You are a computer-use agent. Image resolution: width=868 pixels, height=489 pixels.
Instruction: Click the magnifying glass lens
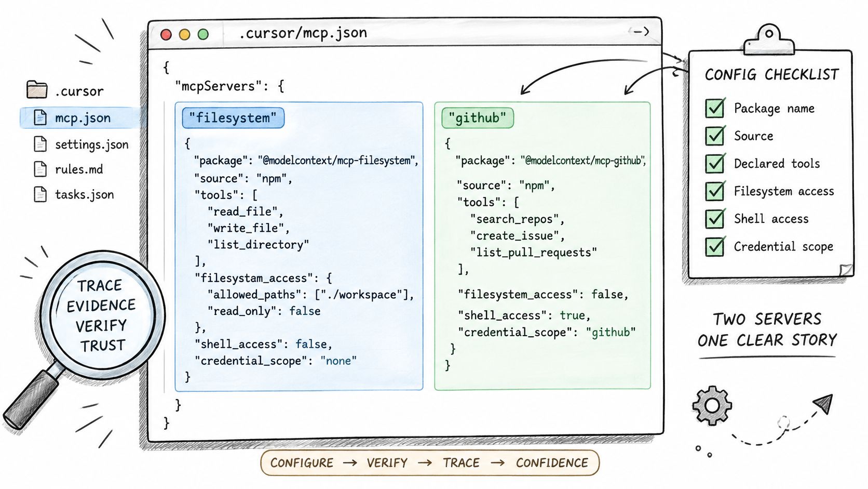tap(102, 315)
